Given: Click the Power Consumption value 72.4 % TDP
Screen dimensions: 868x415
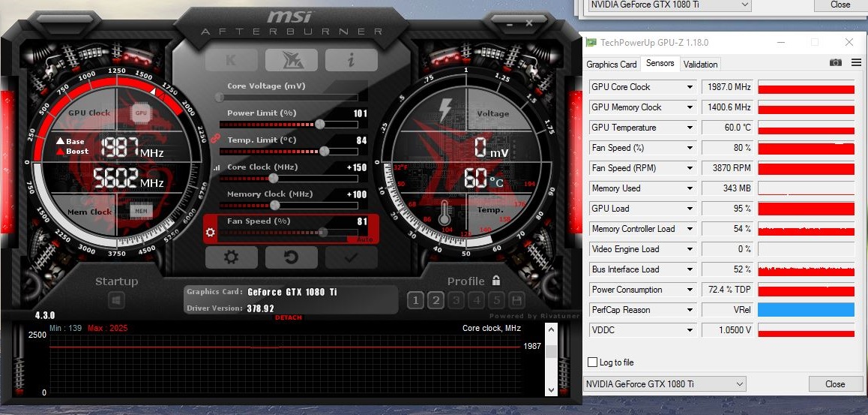Looking at the screenshot, I should (x=727, y=290).
